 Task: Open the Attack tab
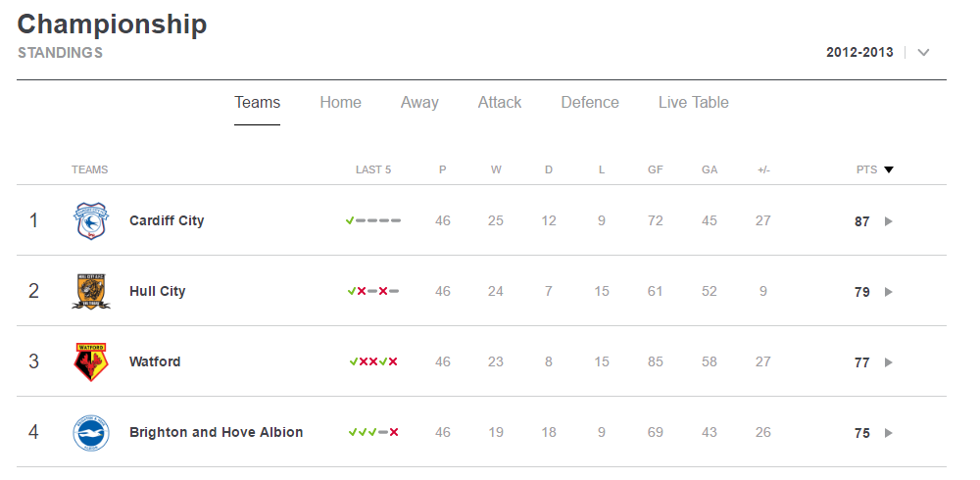coord(500,103)
